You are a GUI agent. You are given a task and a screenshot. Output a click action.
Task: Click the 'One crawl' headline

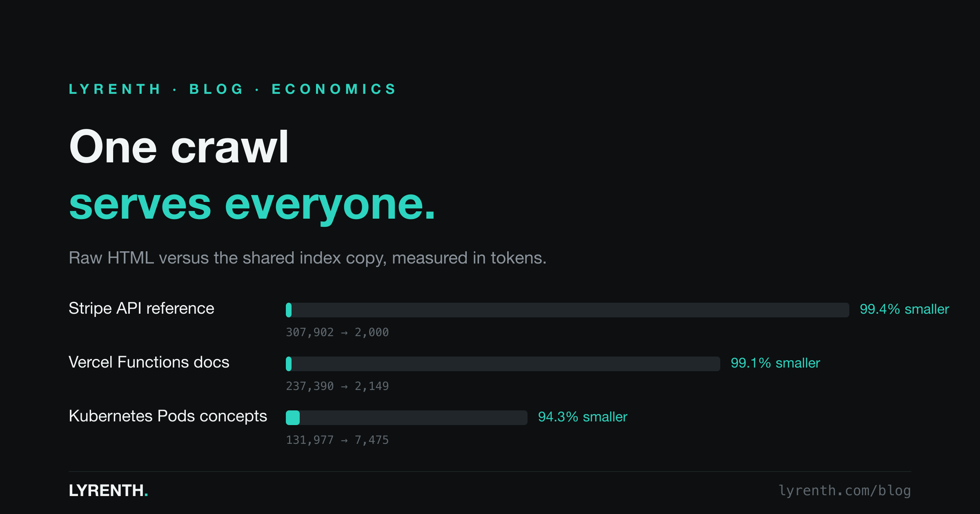[x=179, y=146]
